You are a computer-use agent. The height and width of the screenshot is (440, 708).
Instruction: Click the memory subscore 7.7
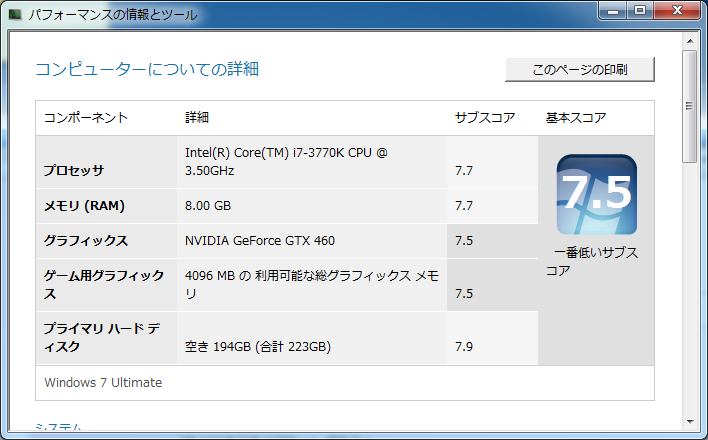coord(464,206)
